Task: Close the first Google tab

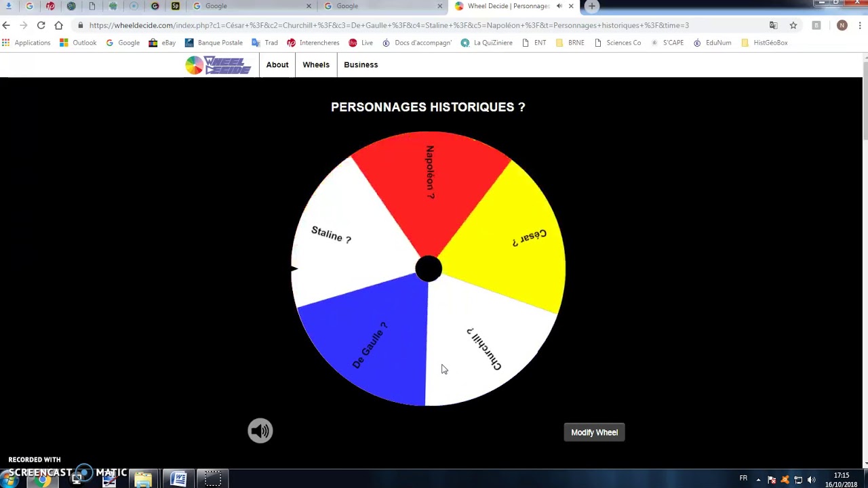Action: point(309,6)
